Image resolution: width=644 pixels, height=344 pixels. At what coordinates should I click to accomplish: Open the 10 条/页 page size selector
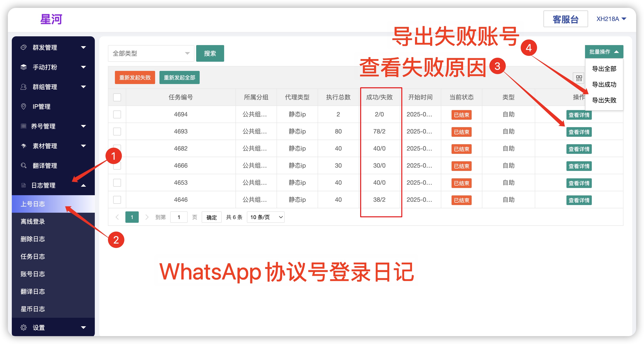pyautogui.click(x=266, y=217)
